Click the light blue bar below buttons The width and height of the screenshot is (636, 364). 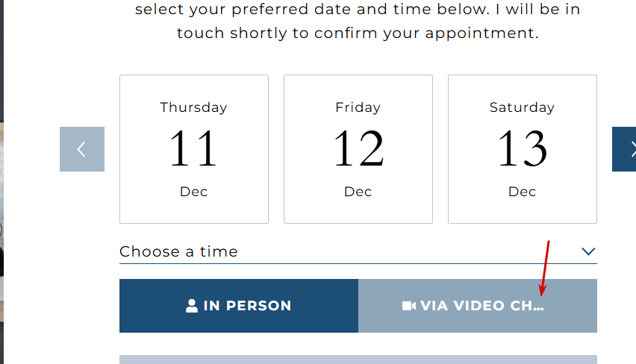click(358, 360)
